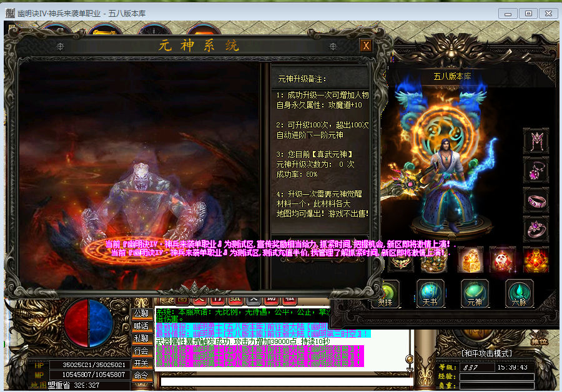Click the 成功率: 80% line
562x392 pixels.
[x=297, y=174]
